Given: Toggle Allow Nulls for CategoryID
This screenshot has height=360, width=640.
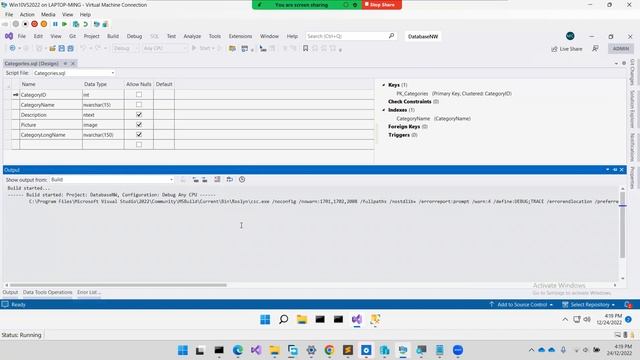Looking at the screenshot, I should coord(139,95).
